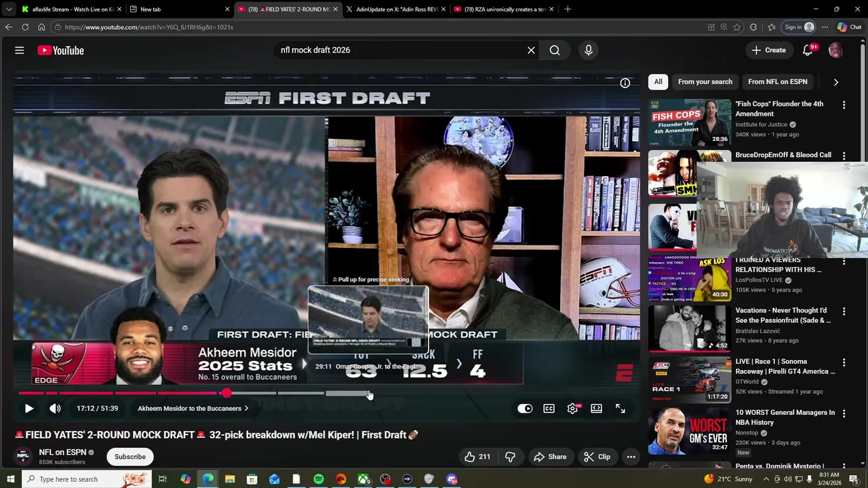868x488 pixels.
Task: Open options for Sonoma Raceway video
Action: (844, 363)
